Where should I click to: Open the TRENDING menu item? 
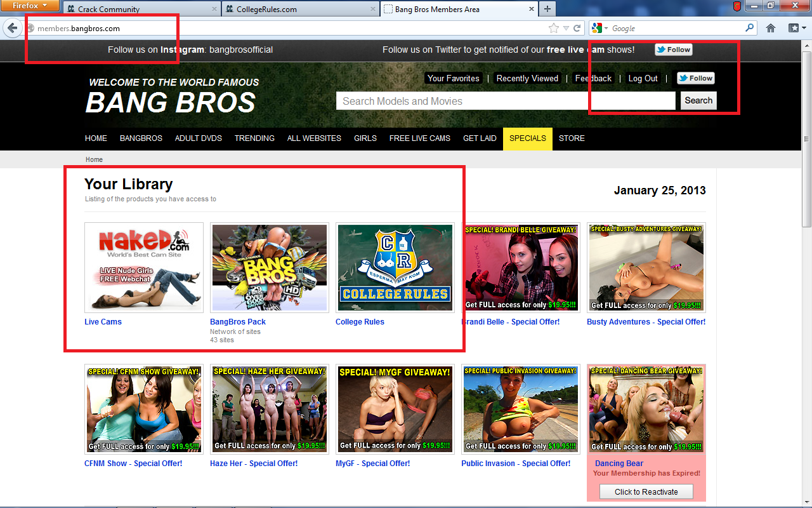click(254, 138)
